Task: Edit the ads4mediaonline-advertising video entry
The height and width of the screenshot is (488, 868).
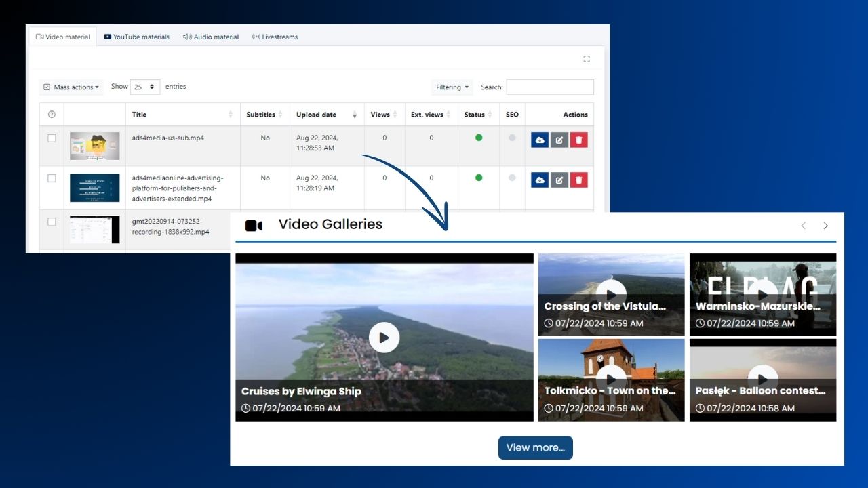Action: click(x=559, y=180)
